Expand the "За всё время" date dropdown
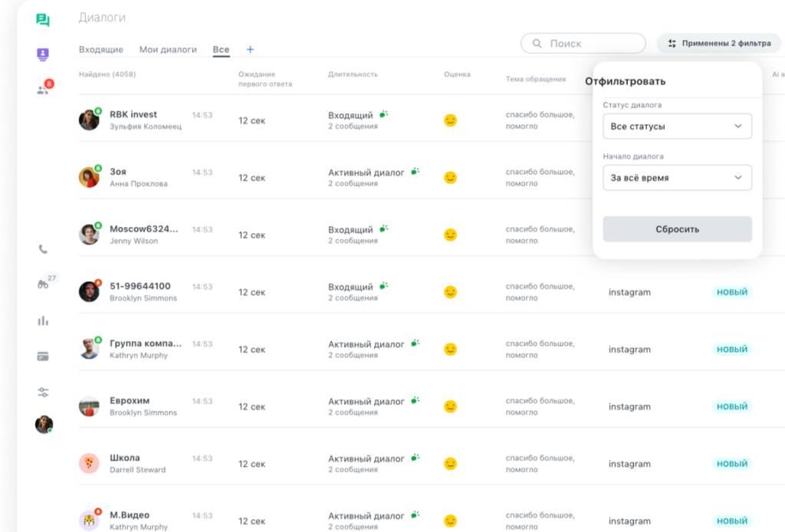The image size is (785, 532). click(x=677, y=178)
